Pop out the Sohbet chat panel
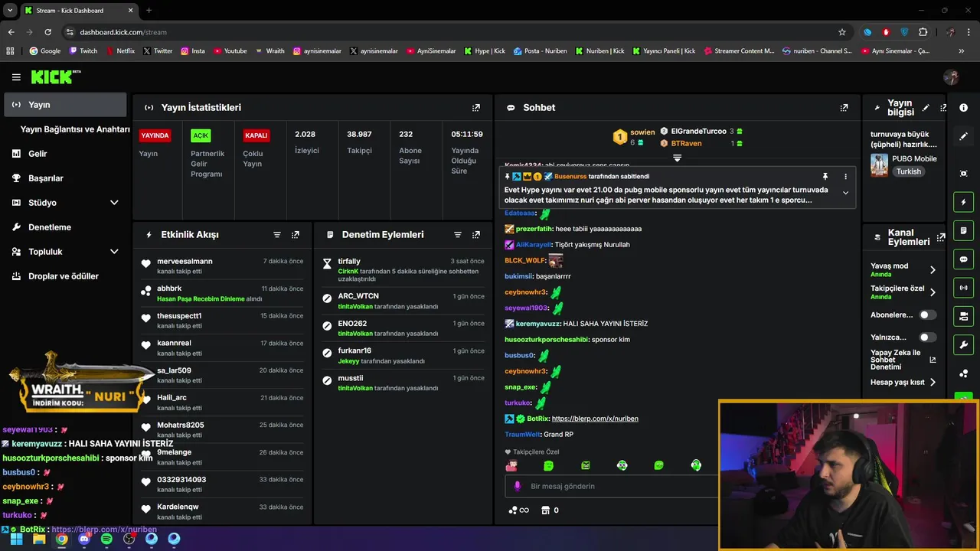Image resolution: width=980 pixels, height=551 pixels. point(844,108)
